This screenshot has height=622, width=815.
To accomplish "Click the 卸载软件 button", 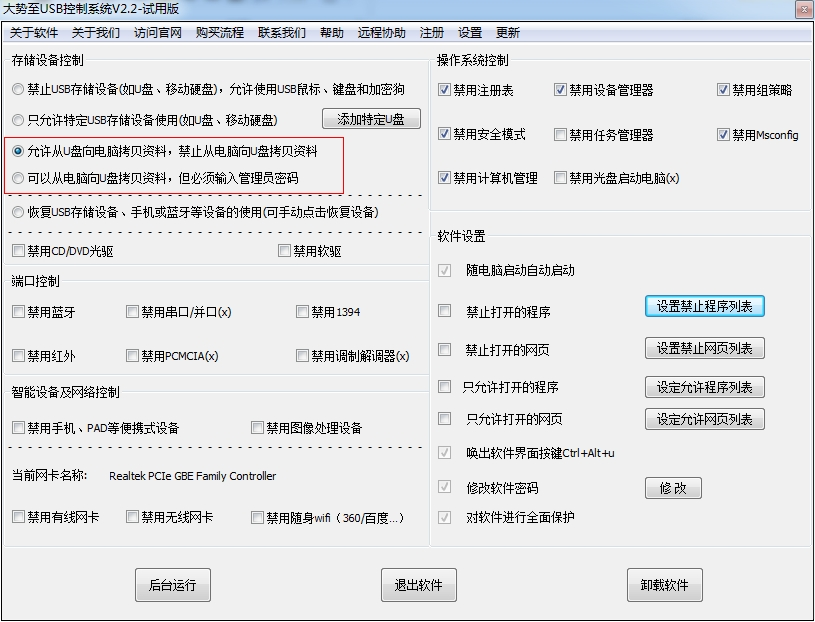I will 665,585.
